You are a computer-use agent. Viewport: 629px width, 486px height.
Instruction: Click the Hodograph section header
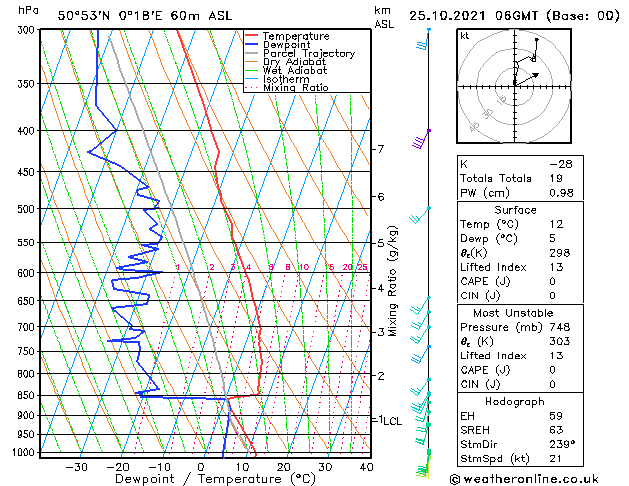[515, 402]
